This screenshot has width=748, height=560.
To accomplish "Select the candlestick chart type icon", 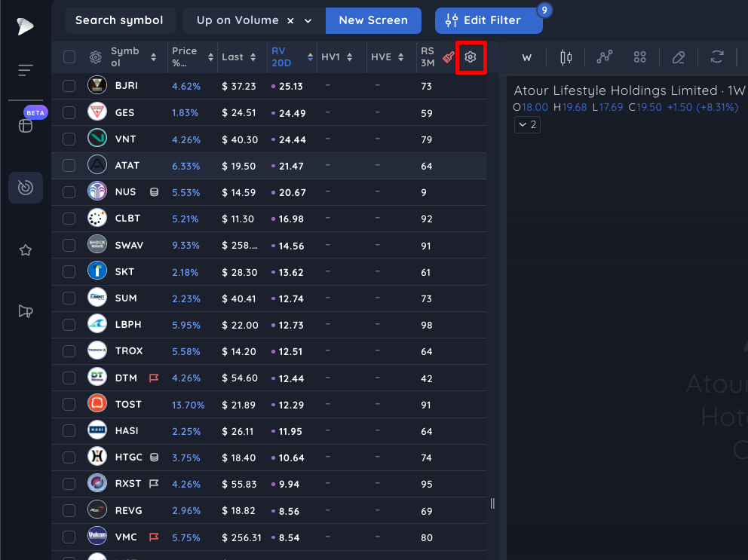I will [x=566, y=57].
